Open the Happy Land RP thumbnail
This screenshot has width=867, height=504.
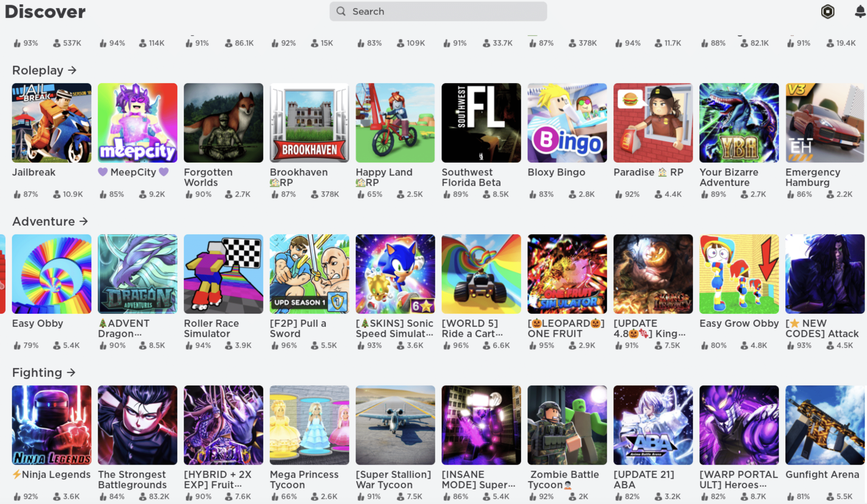coord(395,123)
